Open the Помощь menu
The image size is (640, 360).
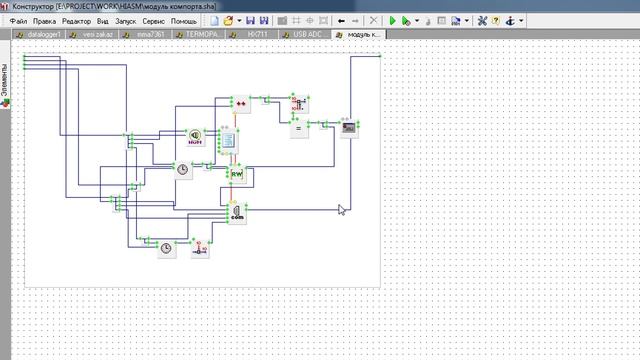click(184, 21)
